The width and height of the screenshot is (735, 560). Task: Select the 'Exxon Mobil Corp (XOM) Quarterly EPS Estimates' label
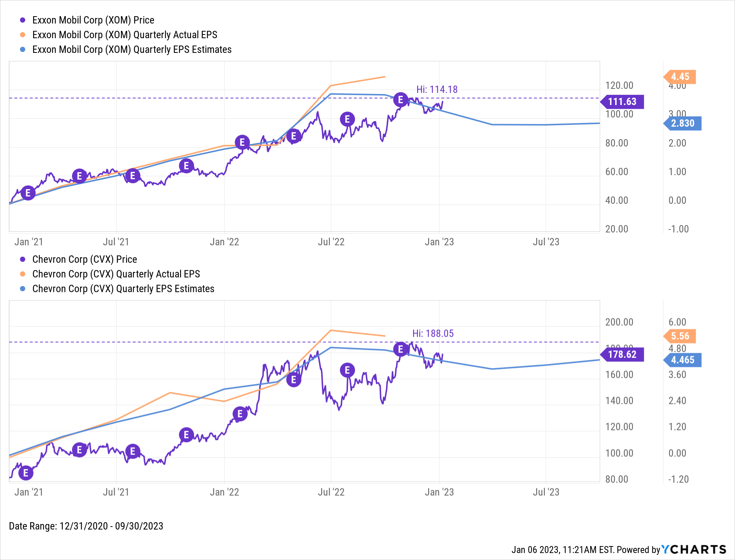tap(132, 50)
